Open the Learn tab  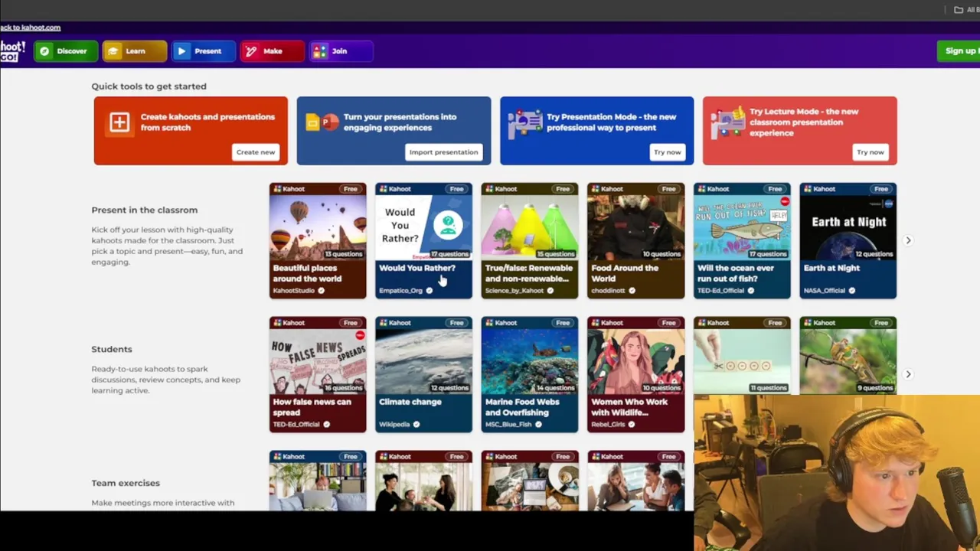[x=135, y=51]
